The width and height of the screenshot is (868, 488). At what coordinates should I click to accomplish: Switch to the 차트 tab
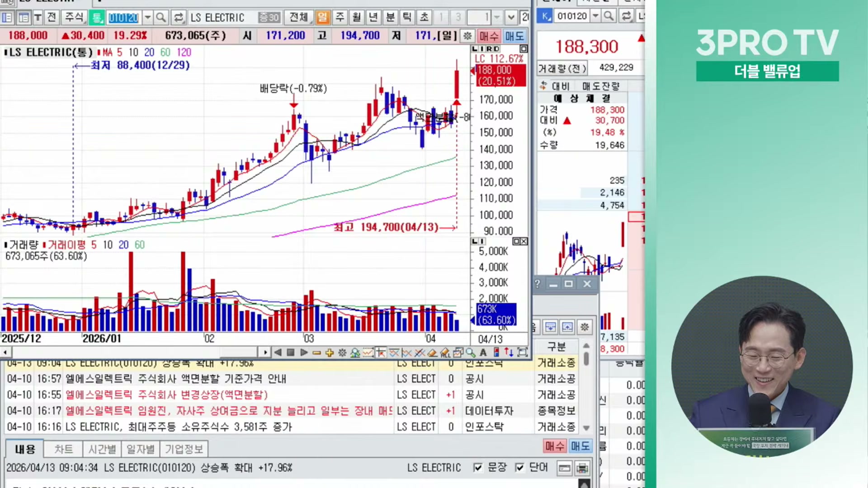point(63,449)
